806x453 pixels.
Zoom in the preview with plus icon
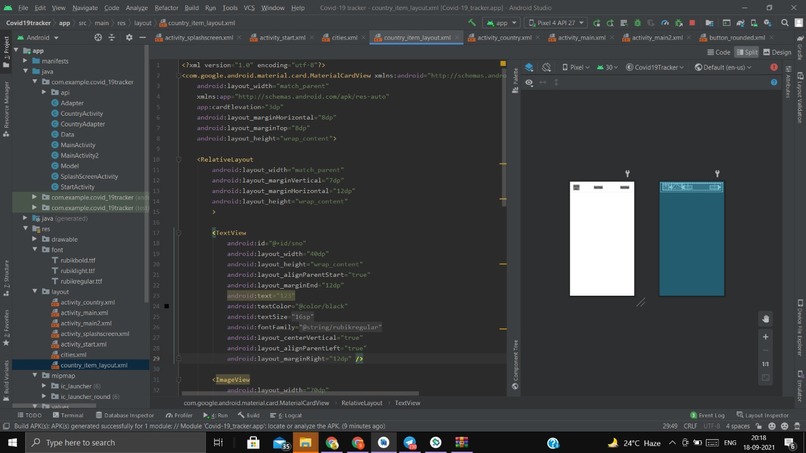click(x=765, y=337)
